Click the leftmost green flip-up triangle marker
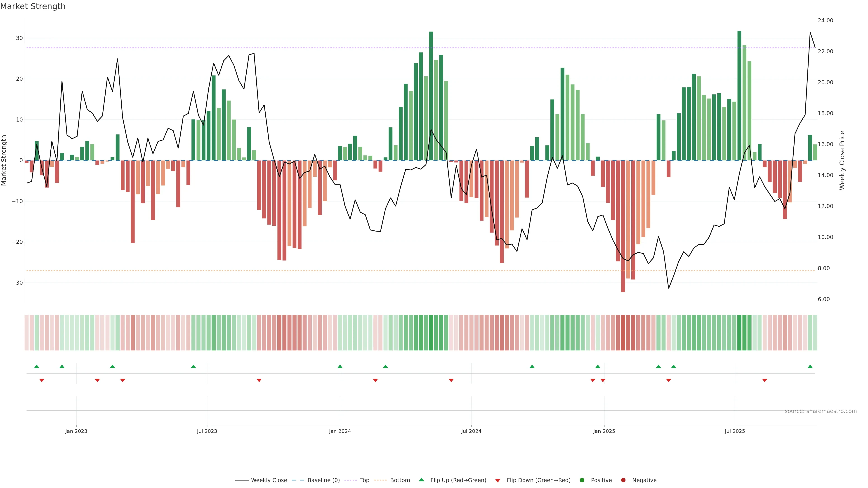 (x=37, y=366)
